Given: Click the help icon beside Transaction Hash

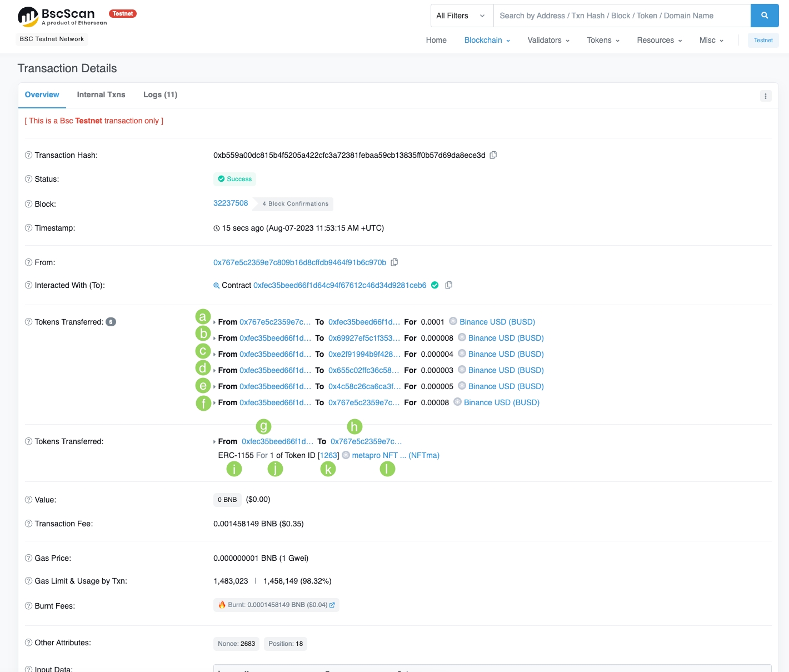Looking at the screenshot, I should (x=28, y=155).
